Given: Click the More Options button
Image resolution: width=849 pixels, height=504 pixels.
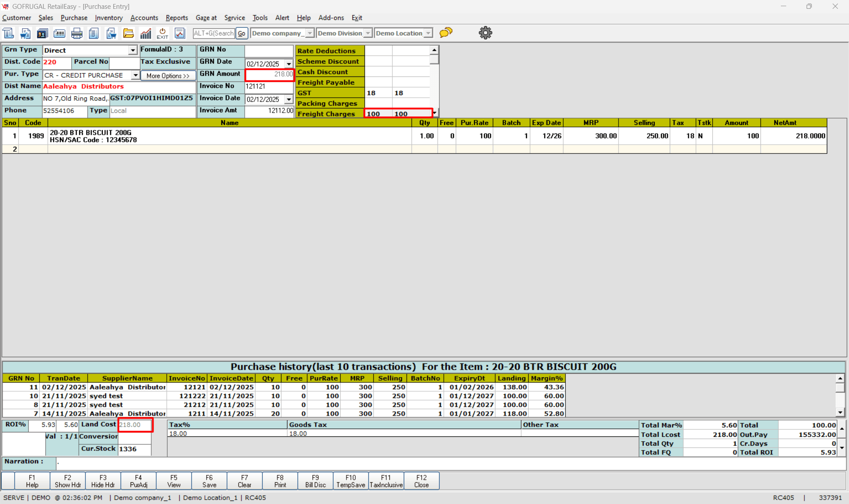Looking at the screenshot, I should tap(168, 76).
